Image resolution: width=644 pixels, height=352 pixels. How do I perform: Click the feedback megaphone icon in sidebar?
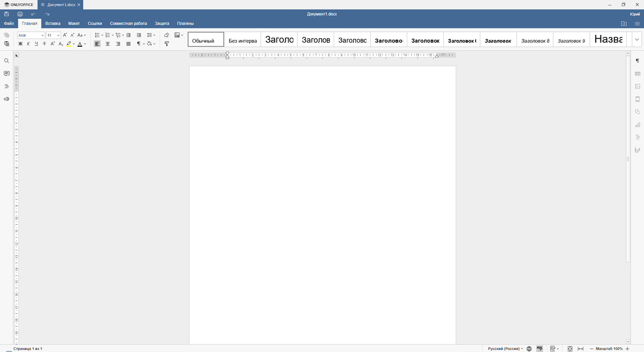click(x=6, y=99)
